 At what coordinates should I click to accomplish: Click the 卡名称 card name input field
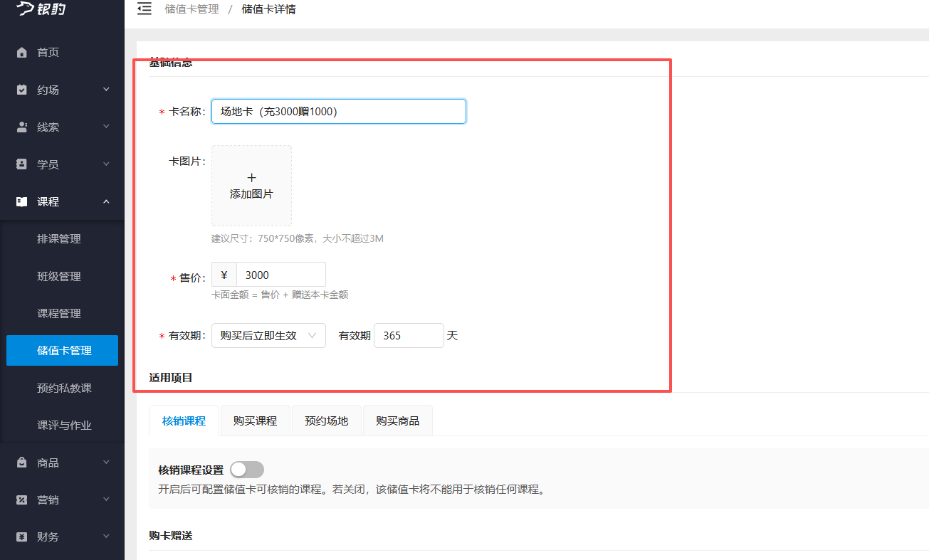click(338, 111)
